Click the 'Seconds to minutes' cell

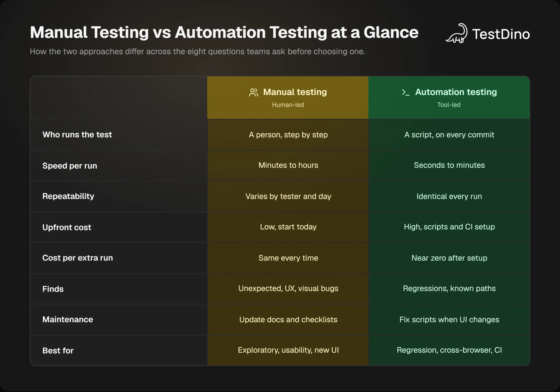coord(449,166)
